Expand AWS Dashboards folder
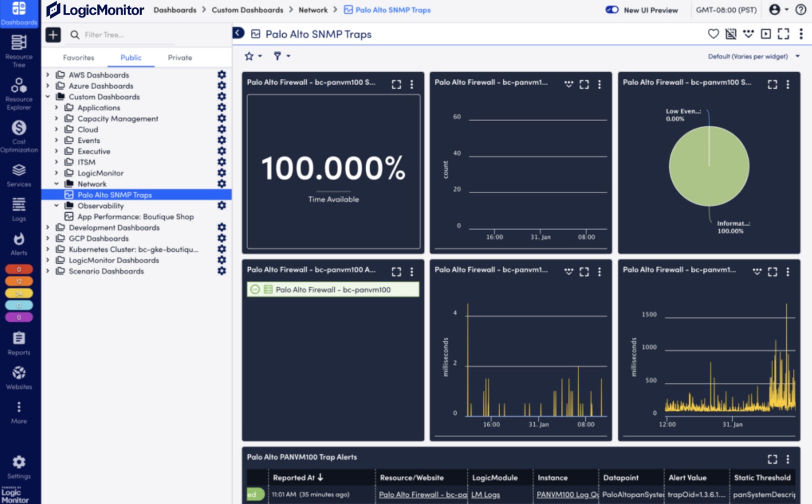The width and height of the screenshot is (812, 504). [48, 75]
